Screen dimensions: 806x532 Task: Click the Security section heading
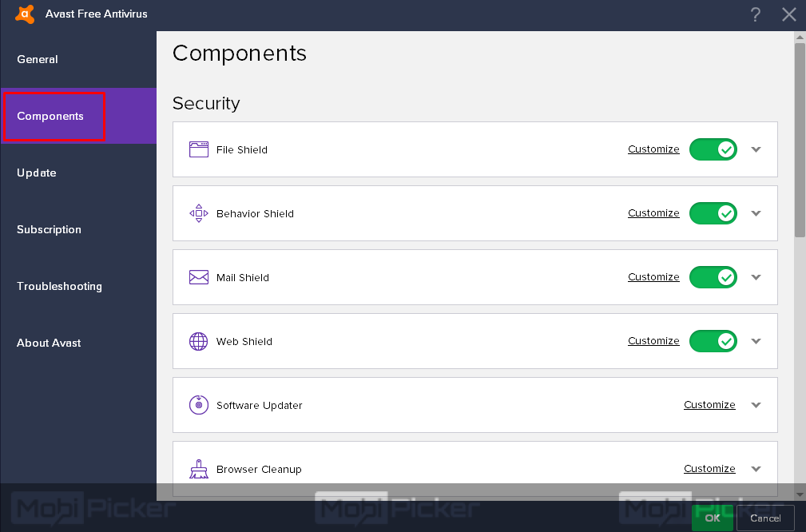point(206,103)
